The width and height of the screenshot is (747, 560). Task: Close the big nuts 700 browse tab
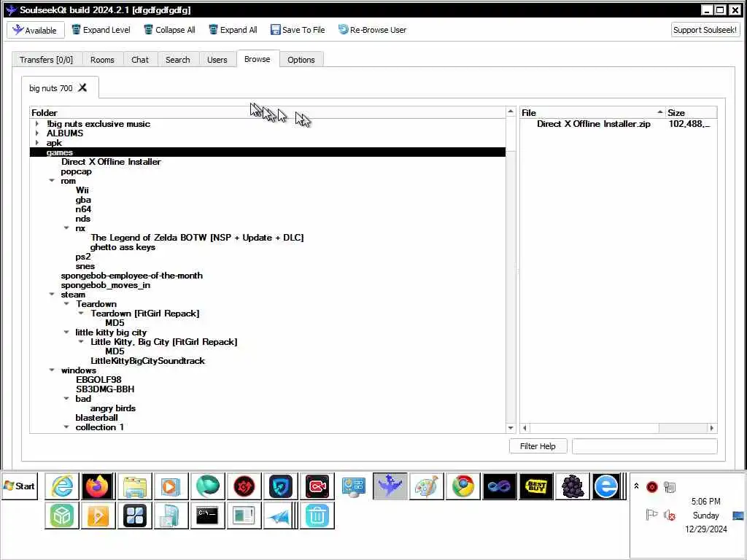coord(83,87)
